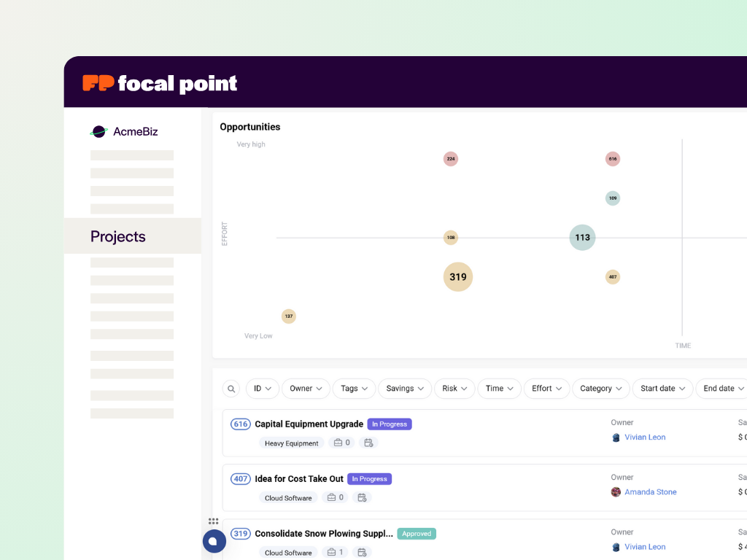Click the grip dots icon above chat widget
Viewport: 747px width, 560px height.
(213, 521)
